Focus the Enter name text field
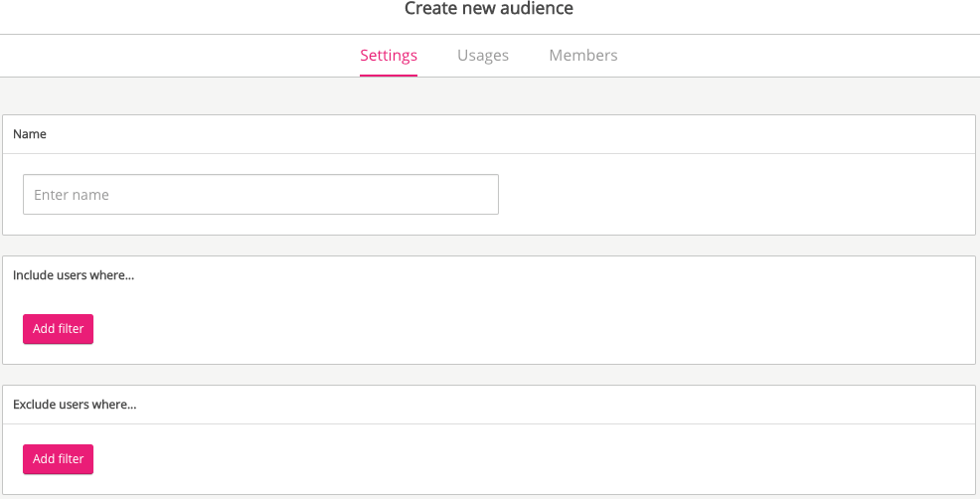Viewport: 980px width, 499px height. (x=260, y=195)
